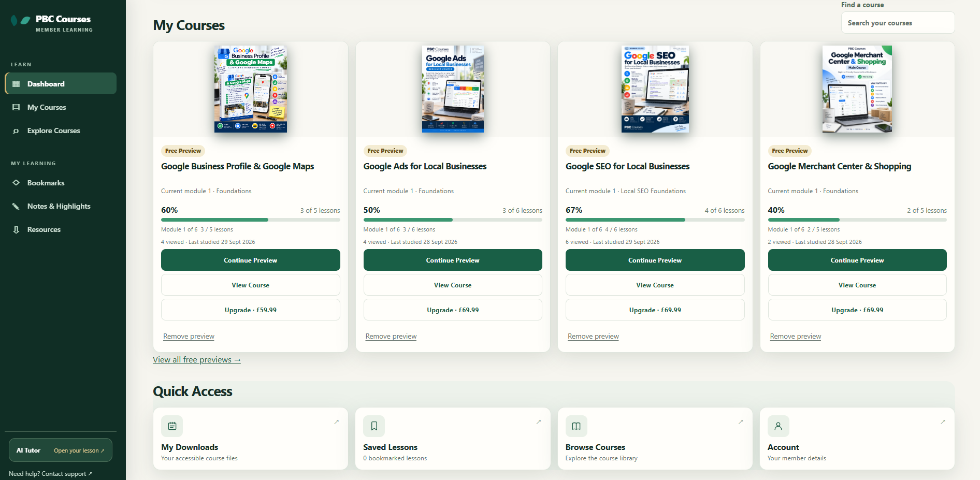Click Free Preview badge on Google Ads card
Image resolution: width=980 pixels, height=480 pixels.
click(x=385, y=151)
